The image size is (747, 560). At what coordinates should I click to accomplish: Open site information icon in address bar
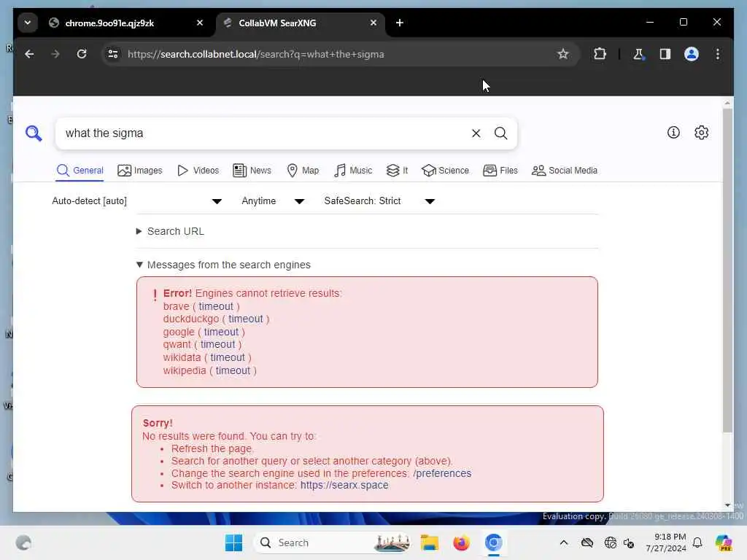click(113, 54)
